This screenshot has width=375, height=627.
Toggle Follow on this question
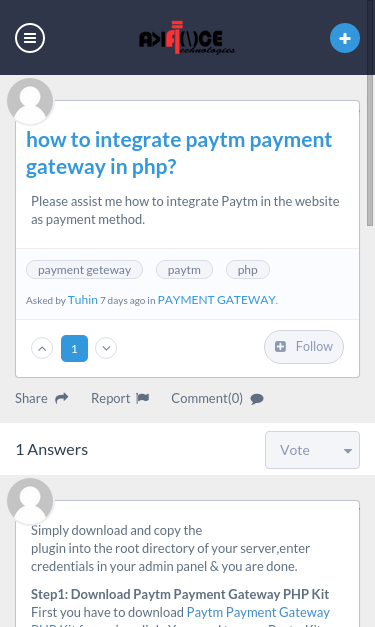click(304, 347)
